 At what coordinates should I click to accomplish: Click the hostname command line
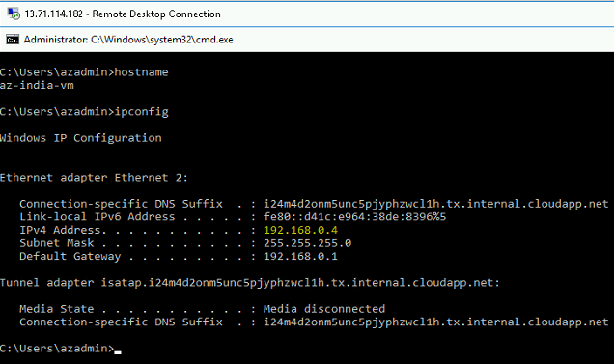tap(84, 72)
